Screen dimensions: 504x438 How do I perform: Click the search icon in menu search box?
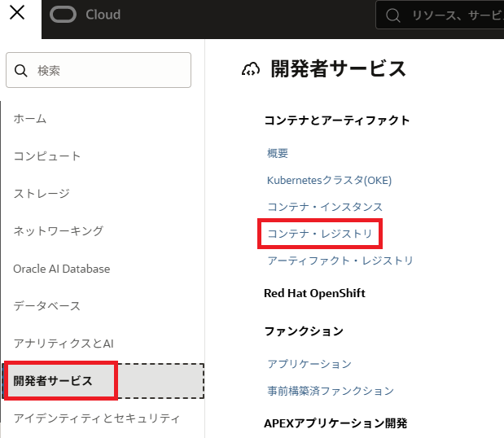click(x=21, y=71)
